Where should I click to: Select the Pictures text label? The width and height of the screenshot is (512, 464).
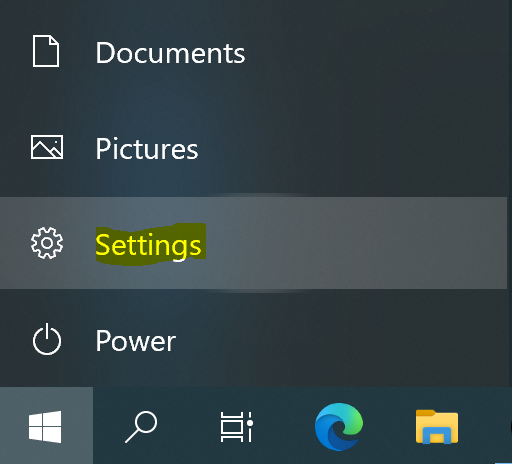coord(147,149)
